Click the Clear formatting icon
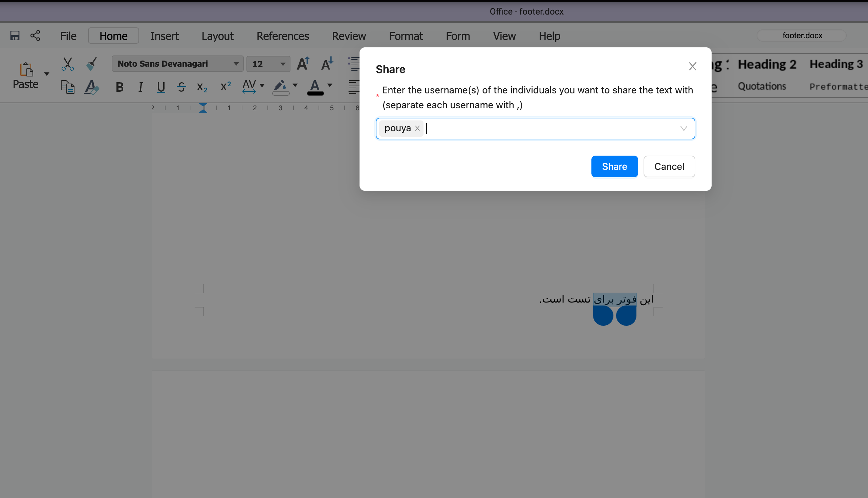The height and width of the screenshot is (498, 868). (x=91, y=87)
